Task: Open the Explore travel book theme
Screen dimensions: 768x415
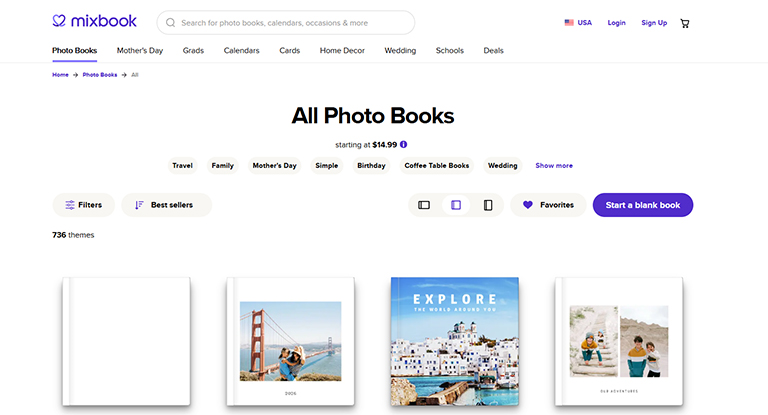Action: [x=454, y=341]
